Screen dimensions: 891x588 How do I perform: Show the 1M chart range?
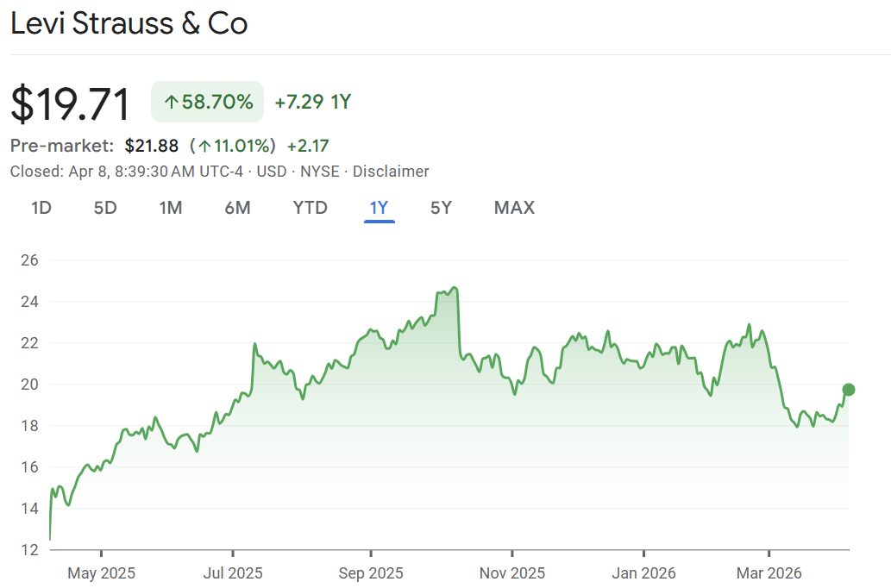pyautogui.click(x=171, y=208)
